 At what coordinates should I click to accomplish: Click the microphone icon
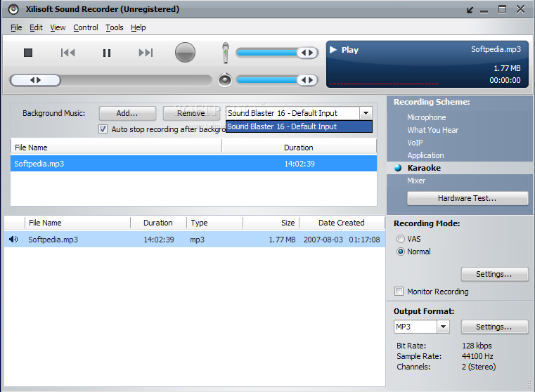[x=225, y=53]
